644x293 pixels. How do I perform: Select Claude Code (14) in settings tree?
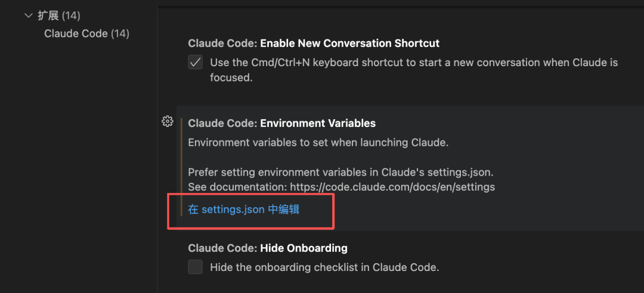pyautogui.click(x=86, y=34)
